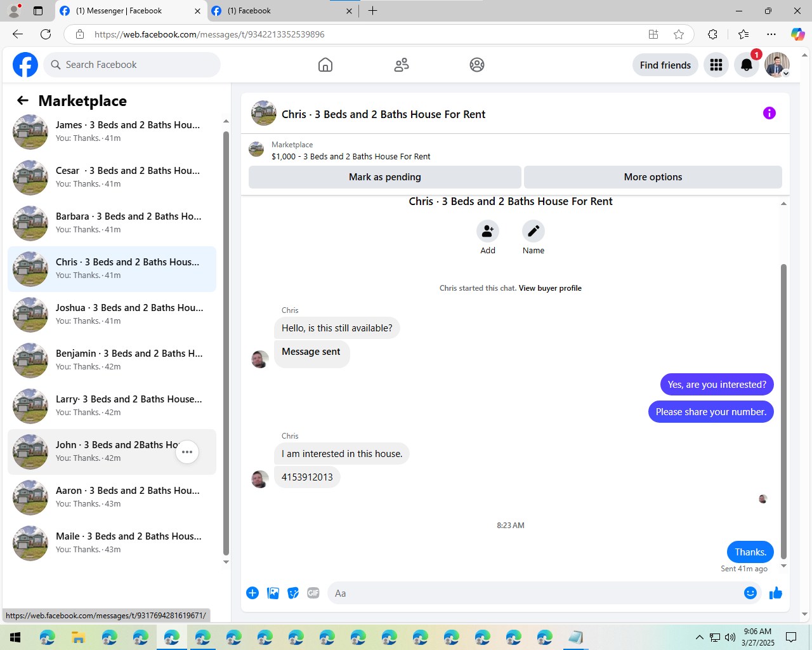
Task: Click the Marketplace listing $1,000 house link
Action: tap(351, 156)
